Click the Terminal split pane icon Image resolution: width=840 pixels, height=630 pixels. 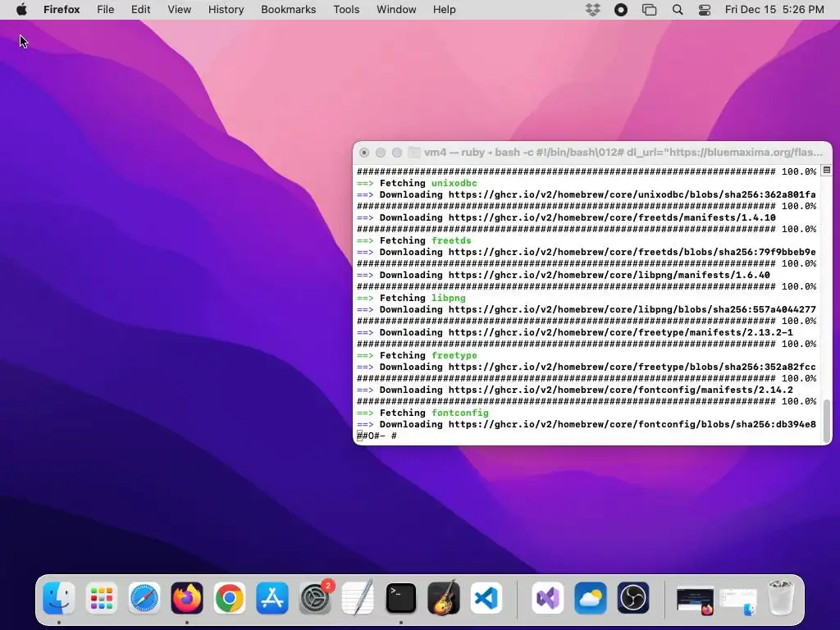[827, 171]
